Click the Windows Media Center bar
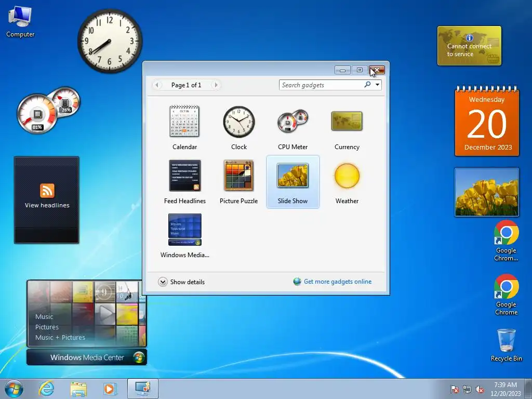 click(x=87, y=357)
